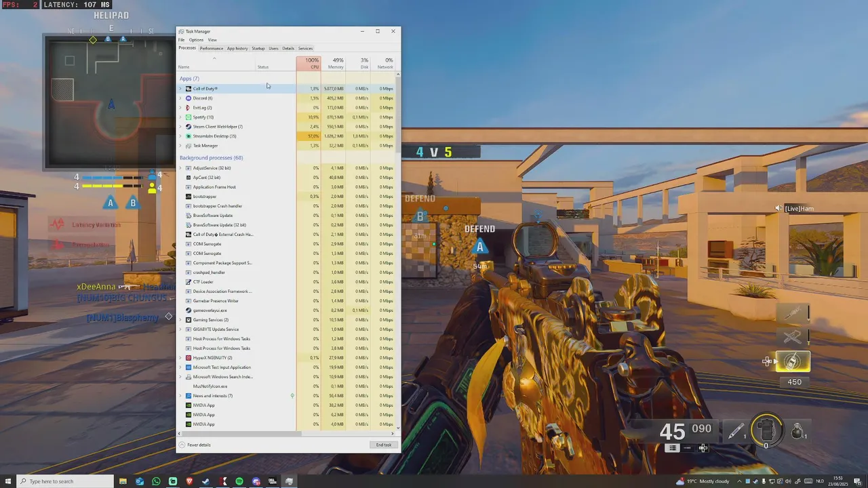Open File Explorer from the taskbar
The height and width of the screenshot is (488, 868).
(123, 481)
